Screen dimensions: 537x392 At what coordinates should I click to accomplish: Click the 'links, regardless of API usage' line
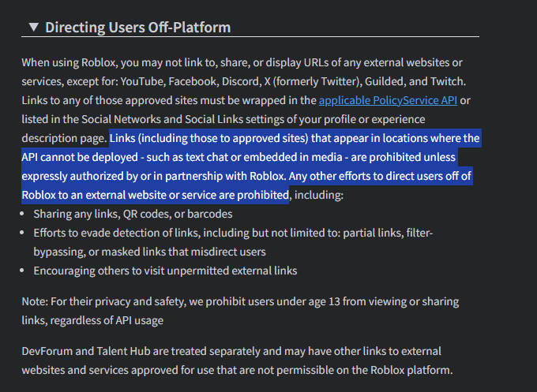pyautogui.click(x=92, y=320)
